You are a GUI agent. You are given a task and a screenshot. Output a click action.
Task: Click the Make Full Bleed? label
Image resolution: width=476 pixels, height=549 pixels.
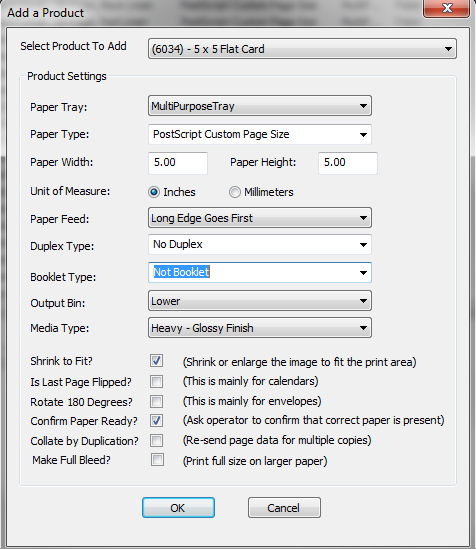(x=71, y=460)
